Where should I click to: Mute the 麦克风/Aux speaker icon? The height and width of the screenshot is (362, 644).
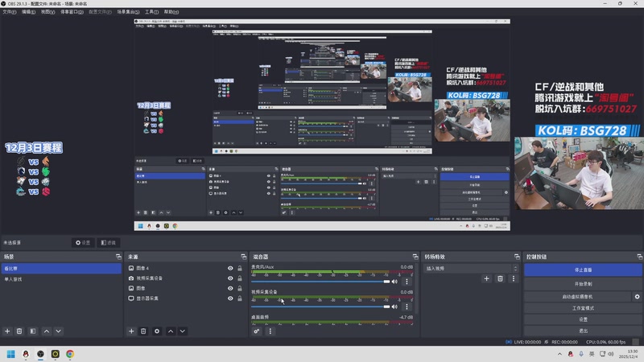[x=394, y=282]
